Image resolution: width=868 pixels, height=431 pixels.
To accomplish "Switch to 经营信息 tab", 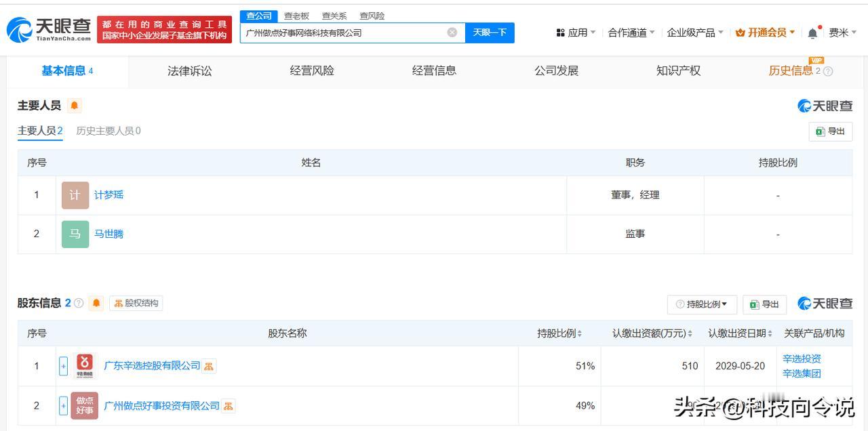I will 434,70.
